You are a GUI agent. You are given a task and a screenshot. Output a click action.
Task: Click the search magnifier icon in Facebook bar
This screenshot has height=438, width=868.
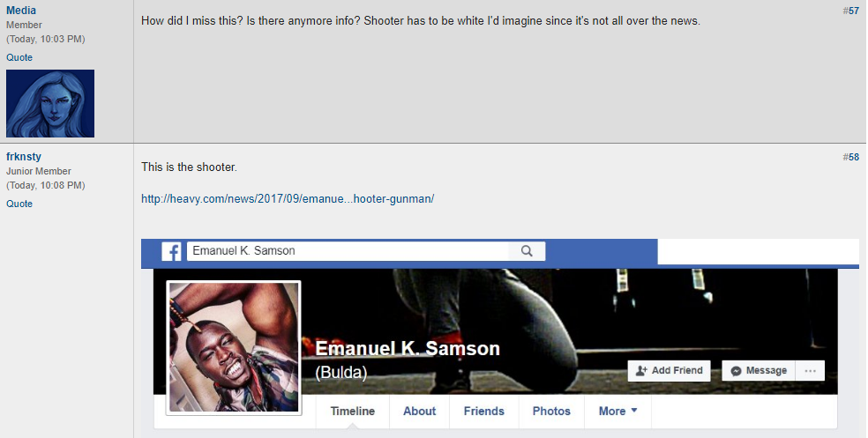click(x=527, y=251)
